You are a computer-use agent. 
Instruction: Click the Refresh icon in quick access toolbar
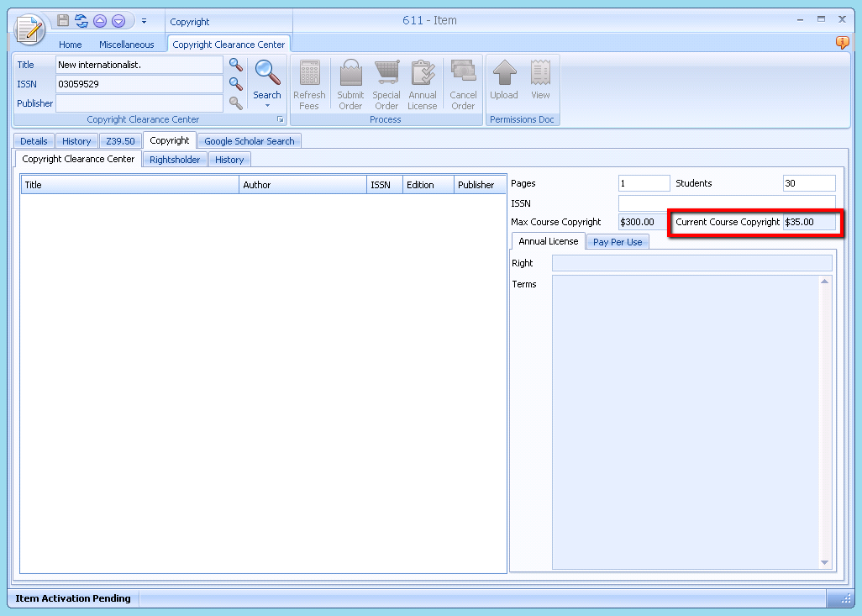(x=81, y=21)
